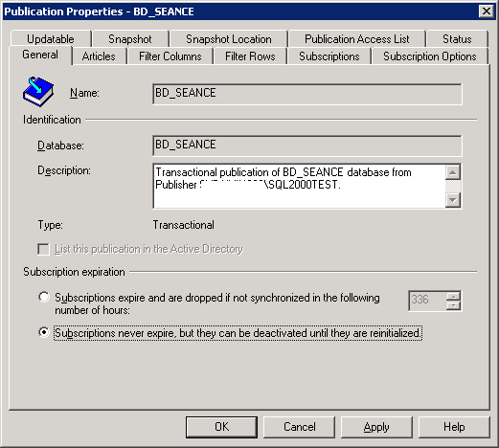Close the Publication Properties dialog
499x448 pixels.
click(x=486, y=11)
